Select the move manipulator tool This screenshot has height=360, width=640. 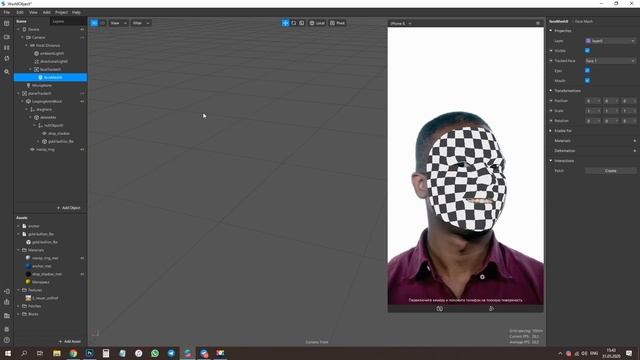[285, 23]
